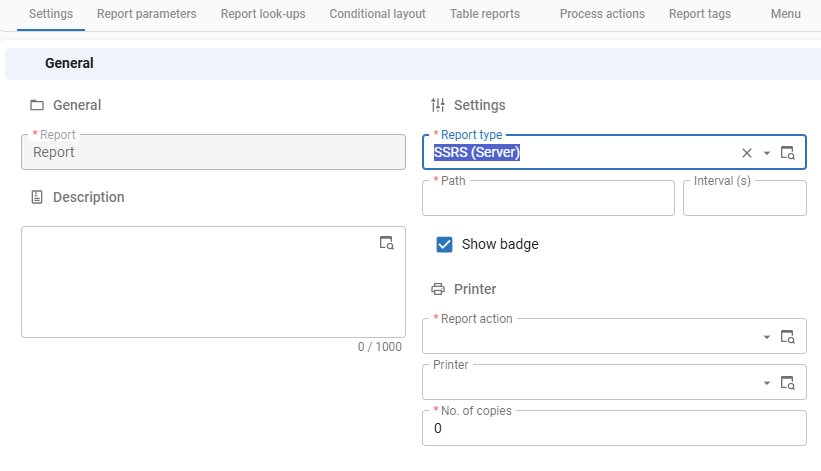This screenshot has height=471, width=821.
Task: Open the Report action look-up icon
Action: [787, 337]
